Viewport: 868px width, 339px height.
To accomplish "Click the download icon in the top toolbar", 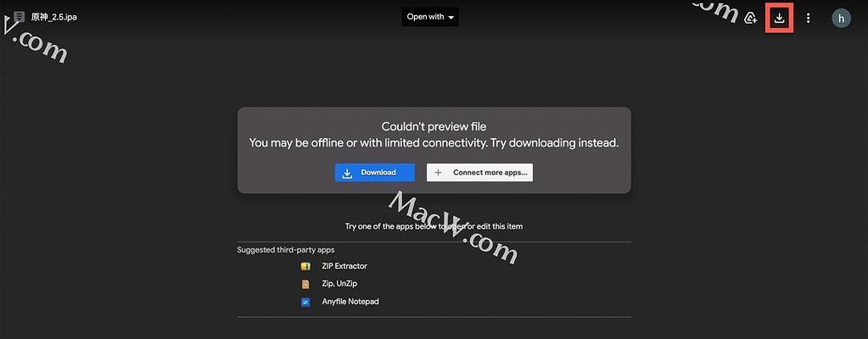I will tap(779, 19).
